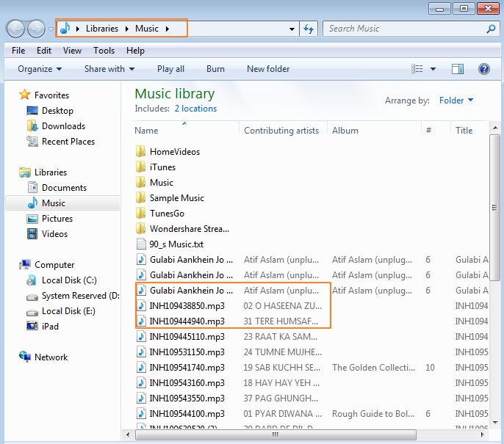Screen dimensions: 504x444
Task: Click the horizontal scrollbar thumb
Action: point(276,434)
